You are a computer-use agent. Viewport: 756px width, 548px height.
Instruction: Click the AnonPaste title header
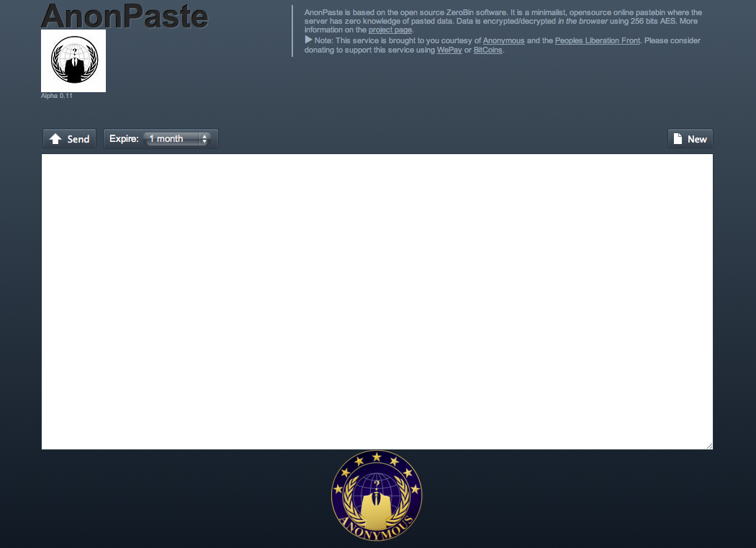(124, 16)
